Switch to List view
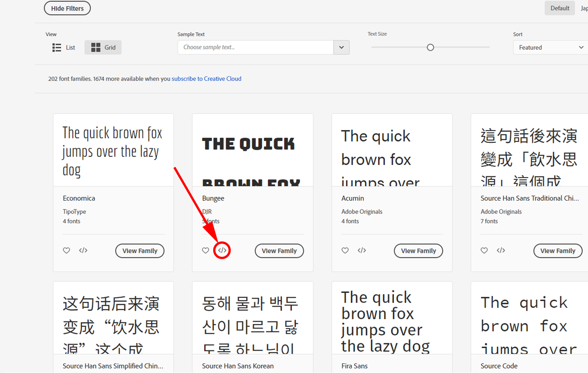 click(x=64, y=47)
